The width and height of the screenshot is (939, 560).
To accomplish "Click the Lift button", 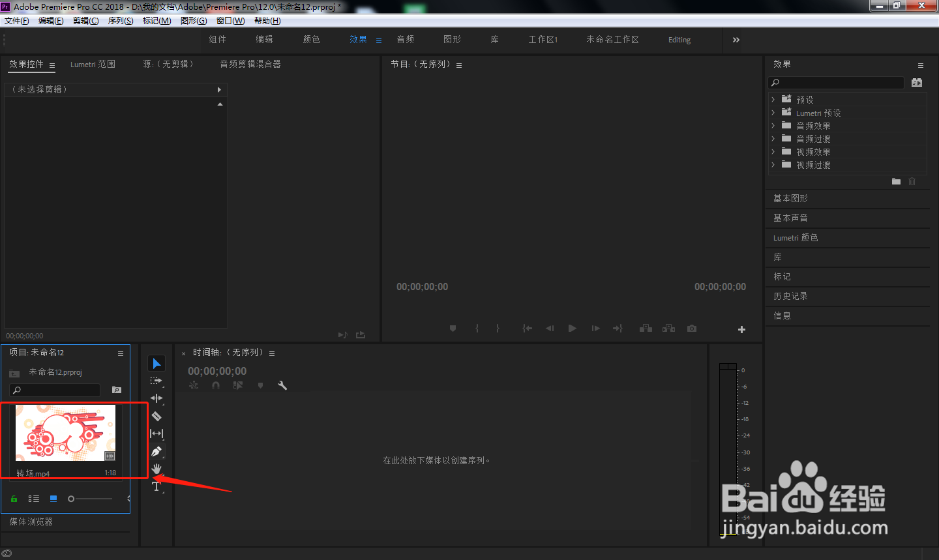I will pyautogui.click(x=646, y=329).
